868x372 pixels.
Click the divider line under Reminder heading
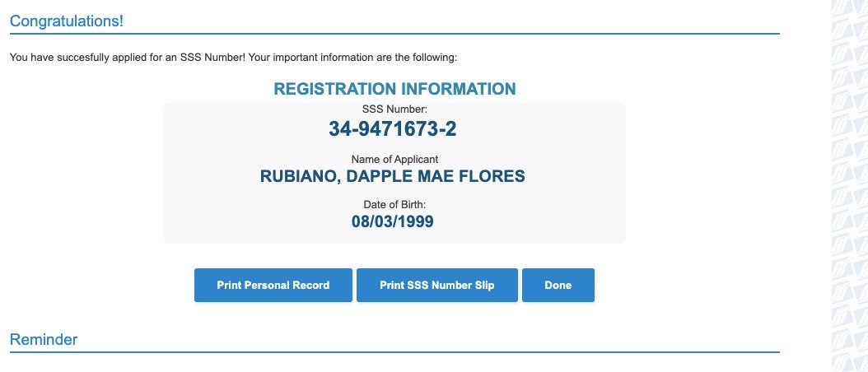[394, 352]
